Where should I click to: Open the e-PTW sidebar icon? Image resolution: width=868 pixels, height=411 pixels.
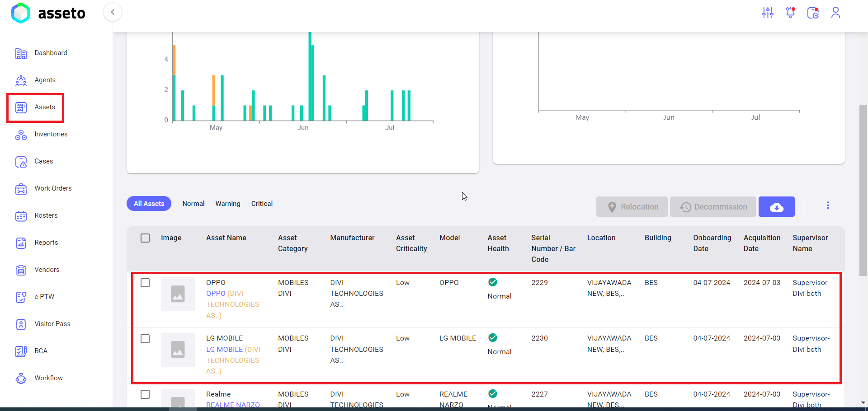tap(21, 297)
